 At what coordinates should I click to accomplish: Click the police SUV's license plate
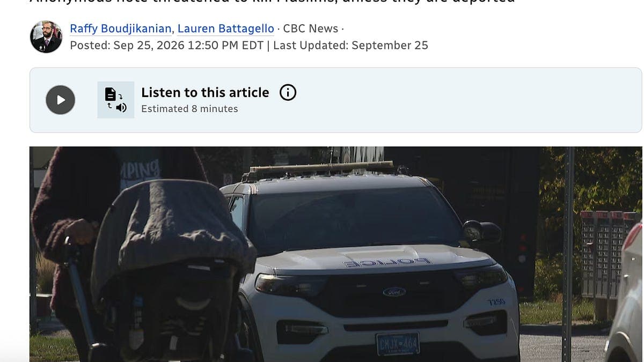coord(397,344)
